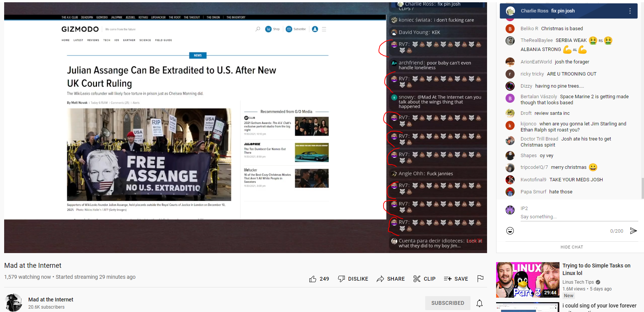
Task: Select the REVIEWS tab on Gizmodo nav
Action: [x=93, y=40]
